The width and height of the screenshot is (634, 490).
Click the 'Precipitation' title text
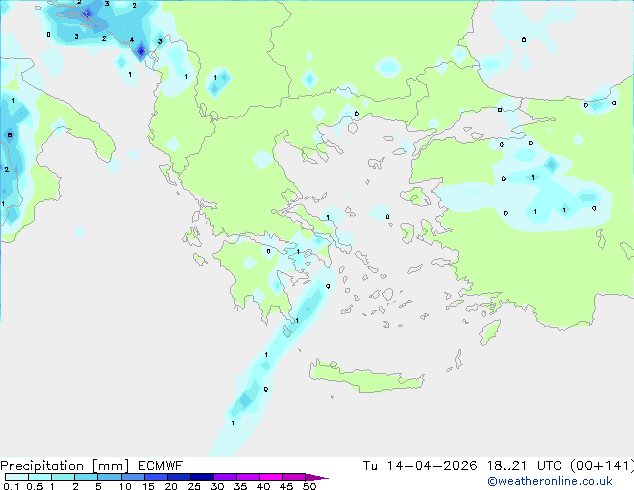[42, 466]
